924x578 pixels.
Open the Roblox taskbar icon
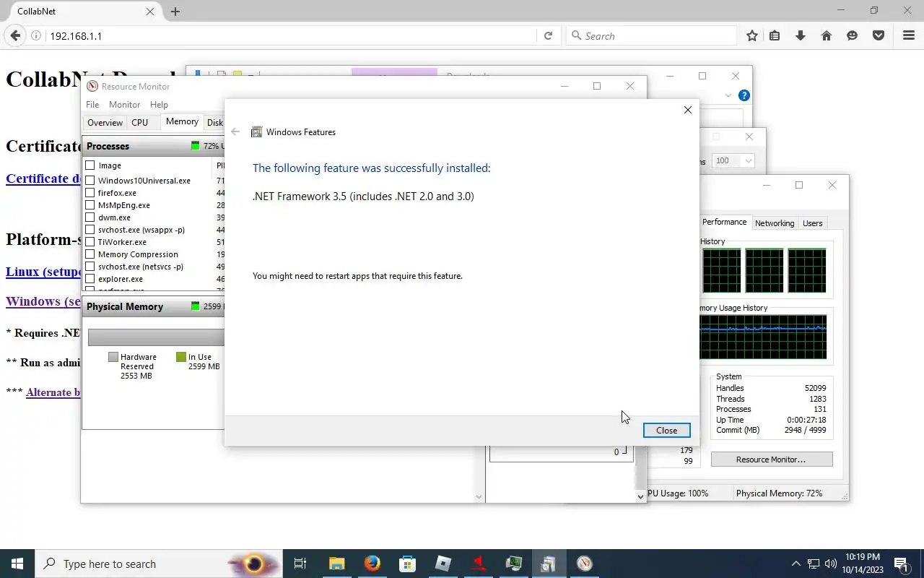coord(443,564)
